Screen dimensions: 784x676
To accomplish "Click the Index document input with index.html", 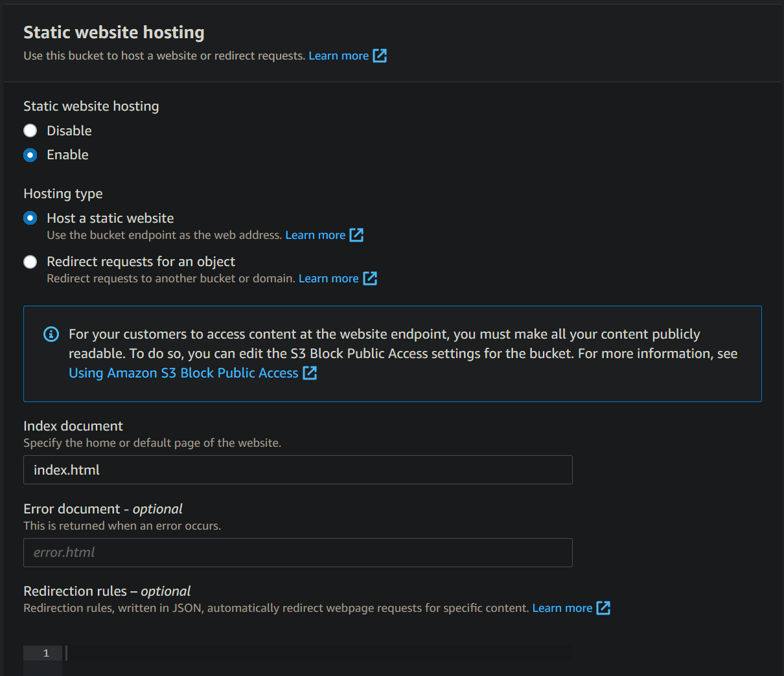I will [298, 470].
